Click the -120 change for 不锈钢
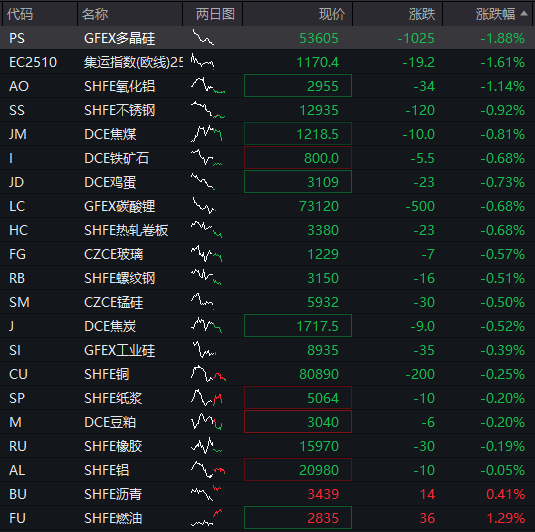Screen dimensions: 535x532 (x=420, y=110)
